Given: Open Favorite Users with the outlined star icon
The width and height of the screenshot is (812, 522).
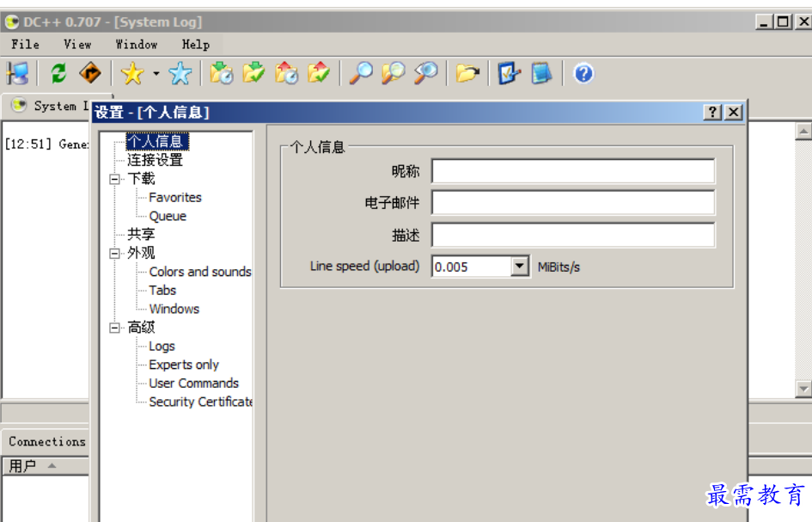Looking at the screenshot, I should pos(179,73).
